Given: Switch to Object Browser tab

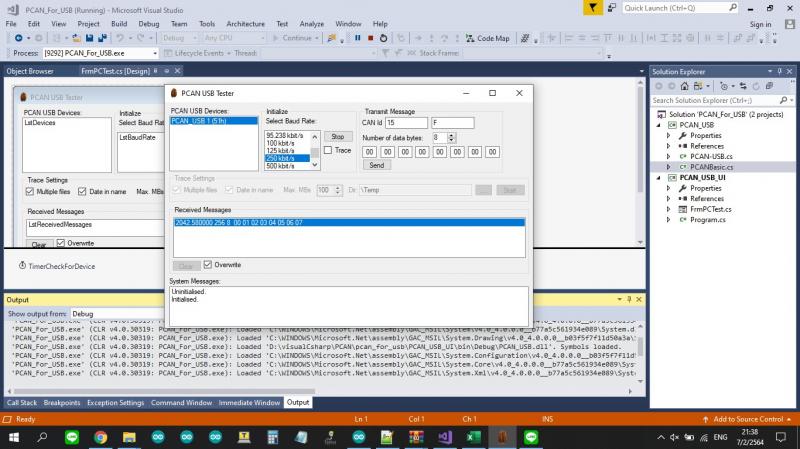Looking at the screenshot, I should (x=30, y=71).
